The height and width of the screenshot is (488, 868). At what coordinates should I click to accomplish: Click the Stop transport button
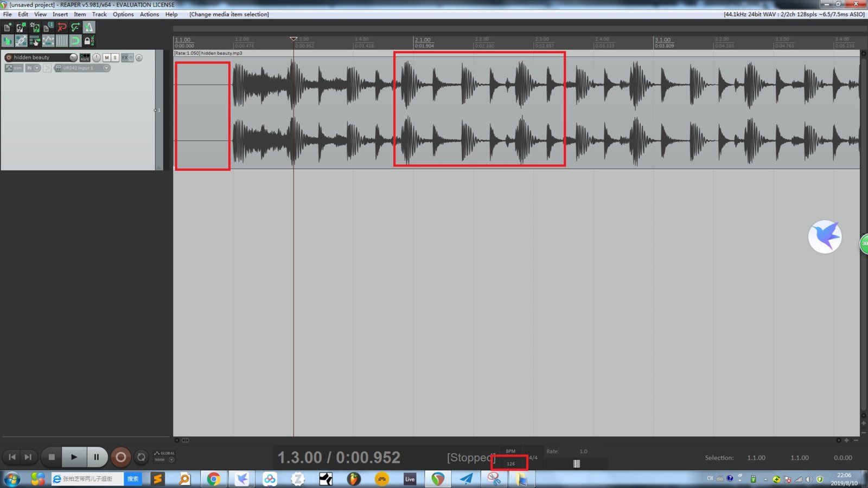click(52, 457)
